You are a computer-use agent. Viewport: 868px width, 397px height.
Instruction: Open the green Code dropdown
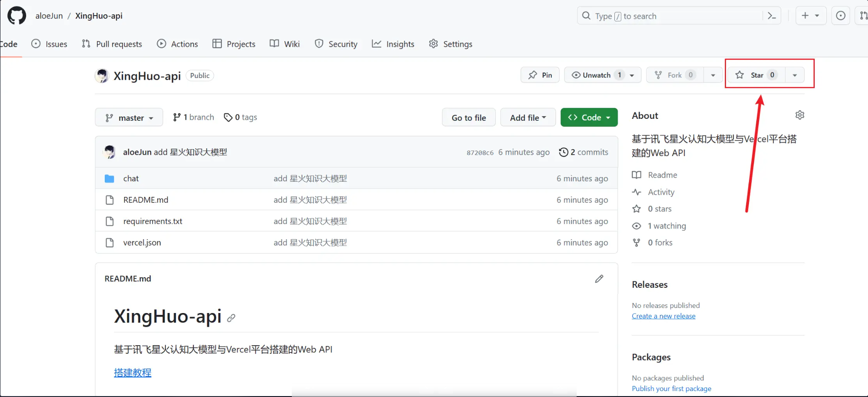pos(589,117)
